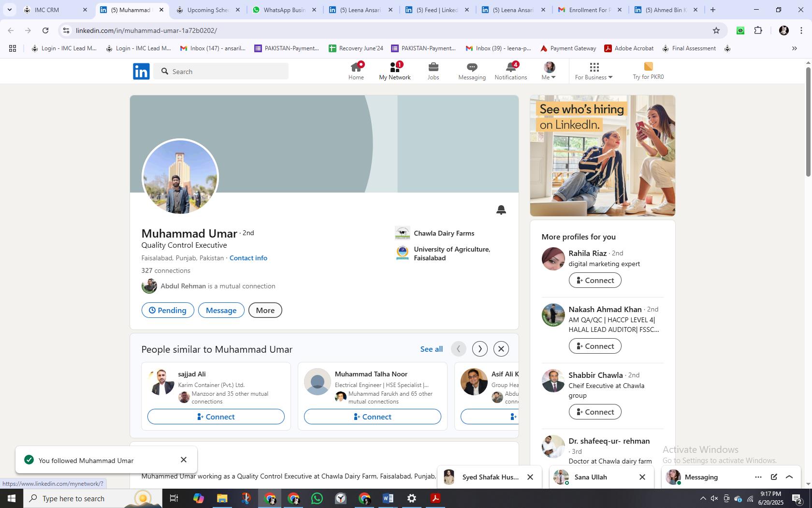
Task: Open Chrome three-dot menu
Action: click(801, 30)
